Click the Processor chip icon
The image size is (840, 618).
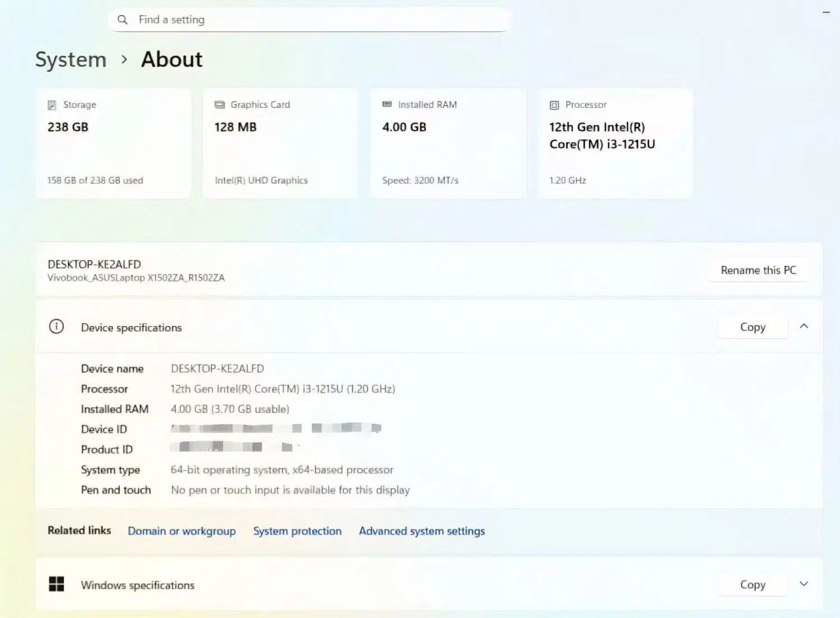(554, 105)
